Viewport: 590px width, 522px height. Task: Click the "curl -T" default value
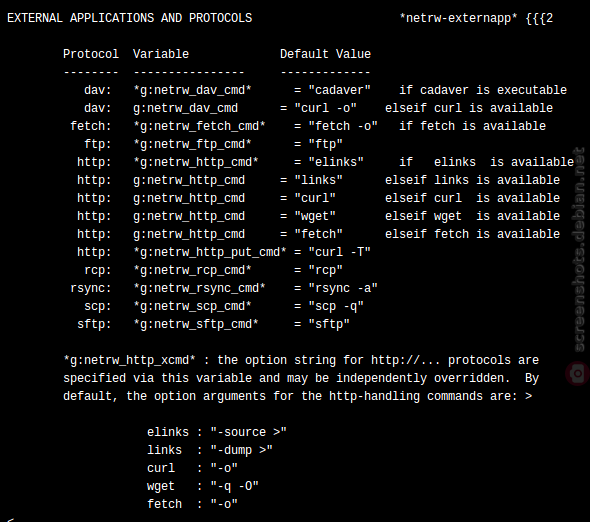point(339,252)
